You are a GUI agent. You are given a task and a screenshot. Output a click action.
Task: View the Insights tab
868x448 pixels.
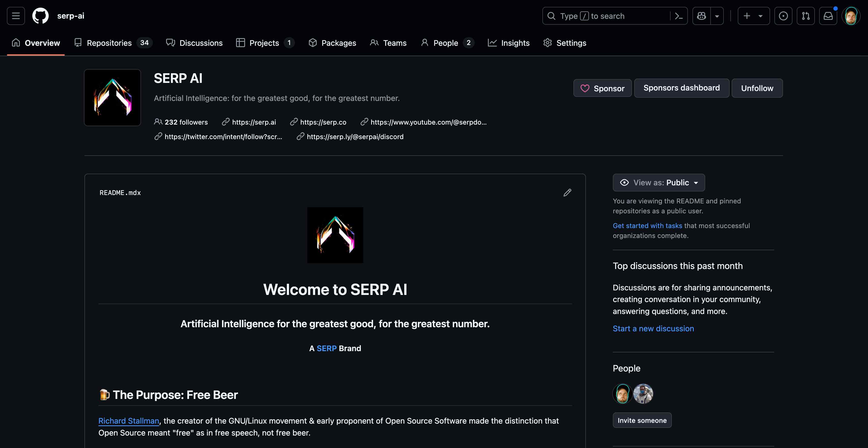pyautogui.click(x=509, y=43)
